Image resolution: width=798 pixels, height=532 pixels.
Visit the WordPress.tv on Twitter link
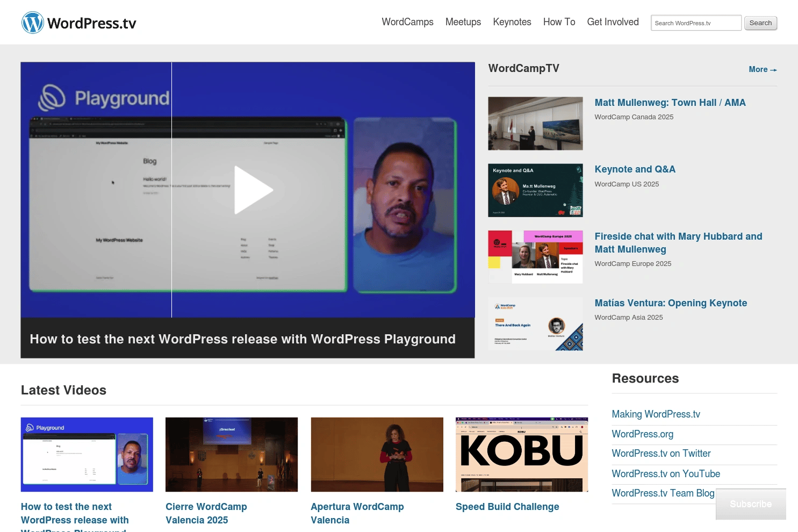click(x=661, y=454)
